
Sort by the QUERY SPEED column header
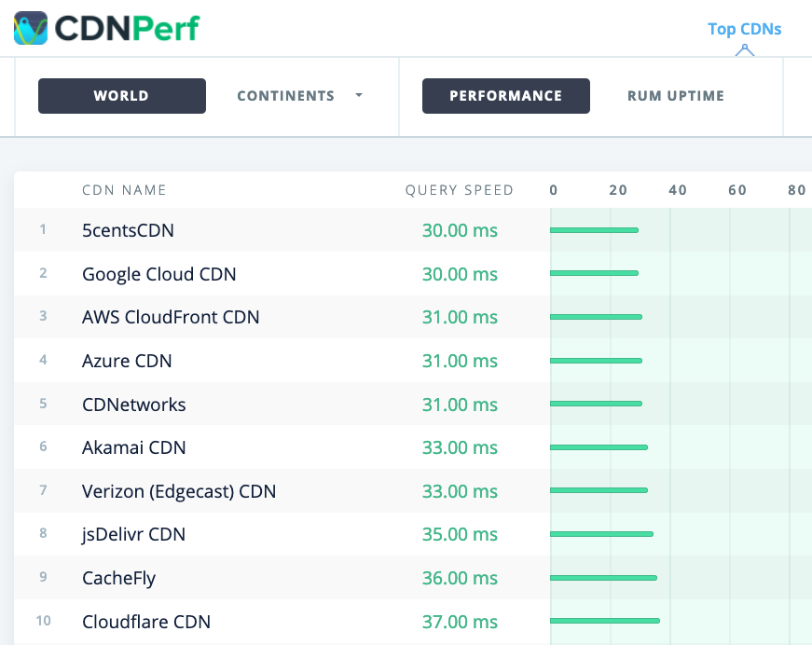point(460,189)
